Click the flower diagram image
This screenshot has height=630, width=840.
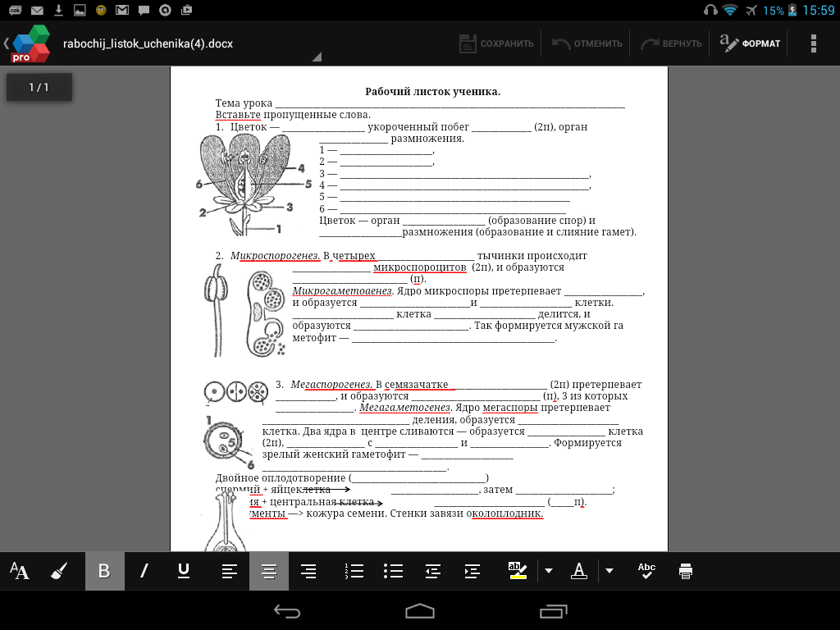[x=252, y=185]
